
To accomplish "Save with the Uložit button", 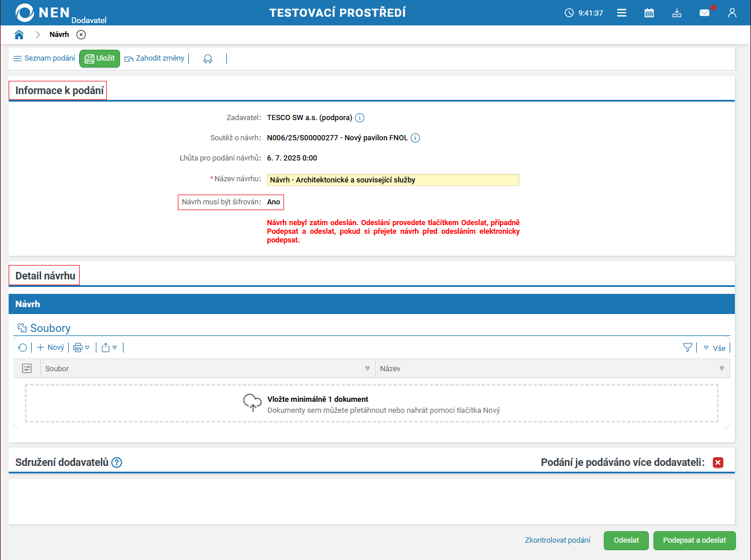I will tap(100, 58).
